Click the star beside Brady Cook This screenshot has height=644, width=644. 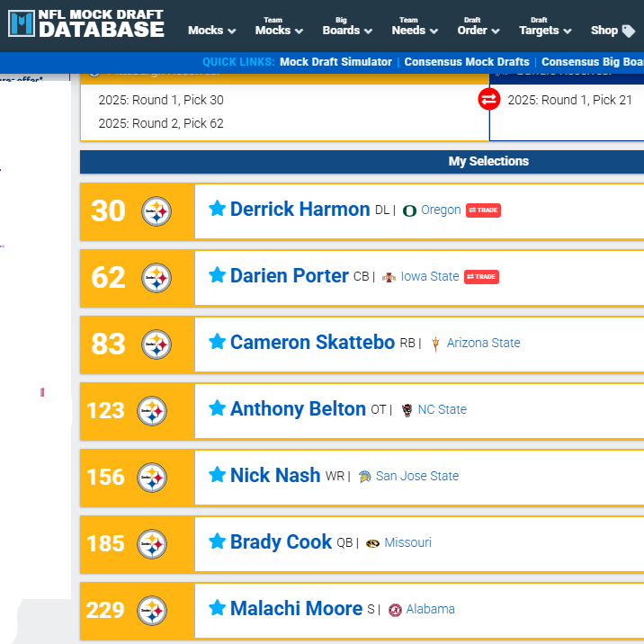217,541
